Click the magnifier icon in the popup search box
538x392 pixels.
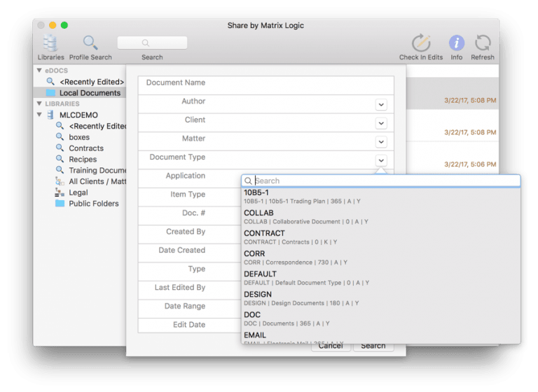pyautogui.click(x=249, y=181)
